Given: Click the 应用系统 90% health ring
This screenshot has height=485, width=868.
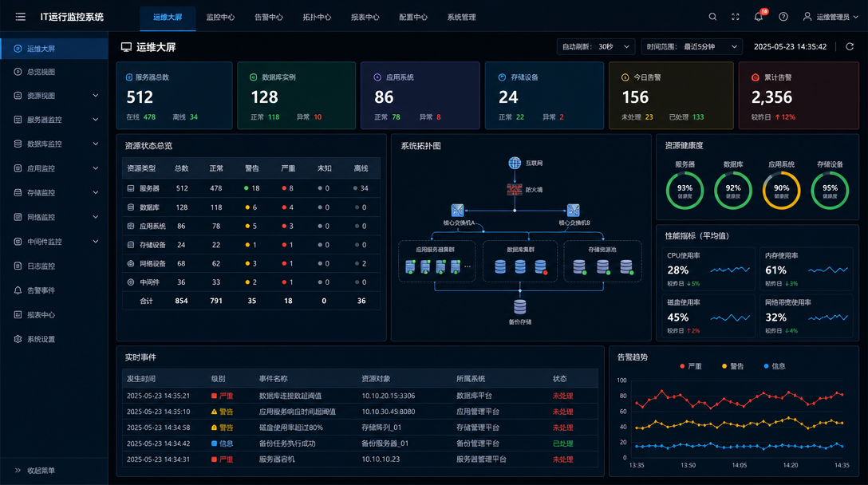Looking at the screenshot, I should pyautogui.click(x=781, y=191).
